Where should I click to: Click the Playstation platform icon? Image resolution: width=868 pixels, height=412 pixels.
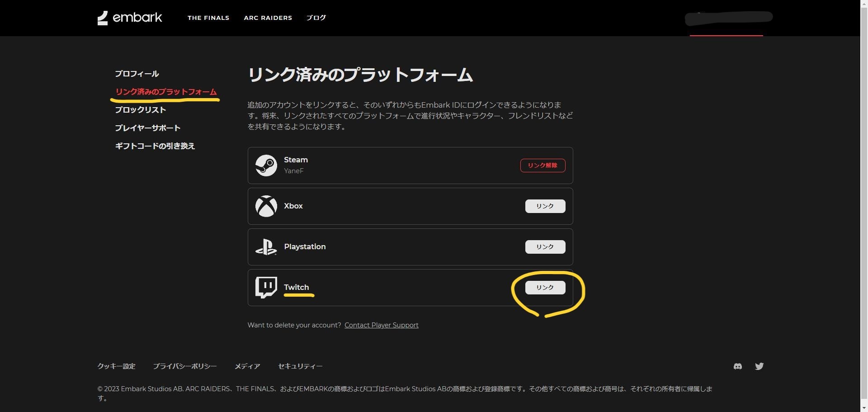(266, 247)
